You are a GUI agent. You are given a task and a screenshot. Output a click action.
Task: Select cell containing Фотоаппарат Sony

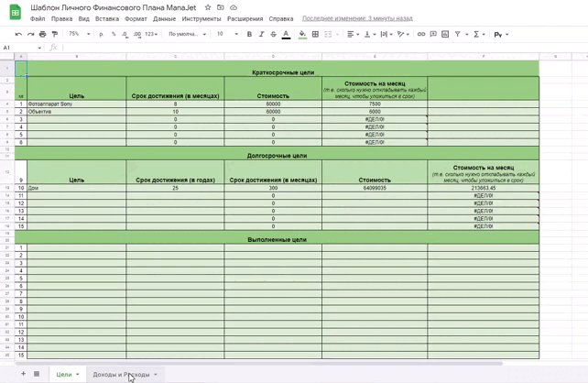[x=77, y=104]
